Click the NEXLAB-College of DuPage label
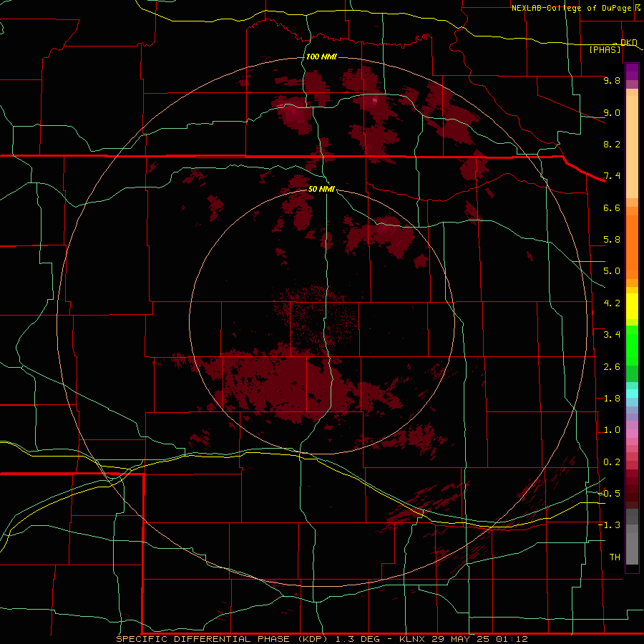The image size is (644, 644). pos(571,8)
